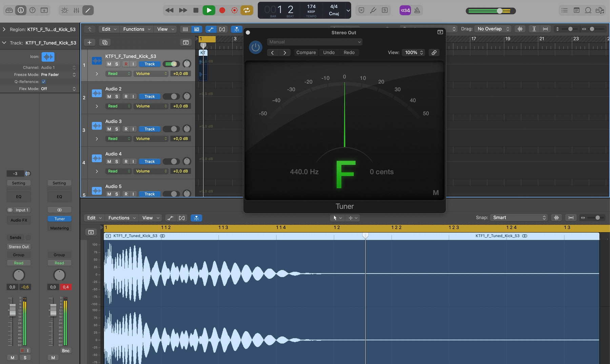Open the Channel Audio 1 dropdown
Viewport: 610px width, 364px height.
(x=58, y=67)
